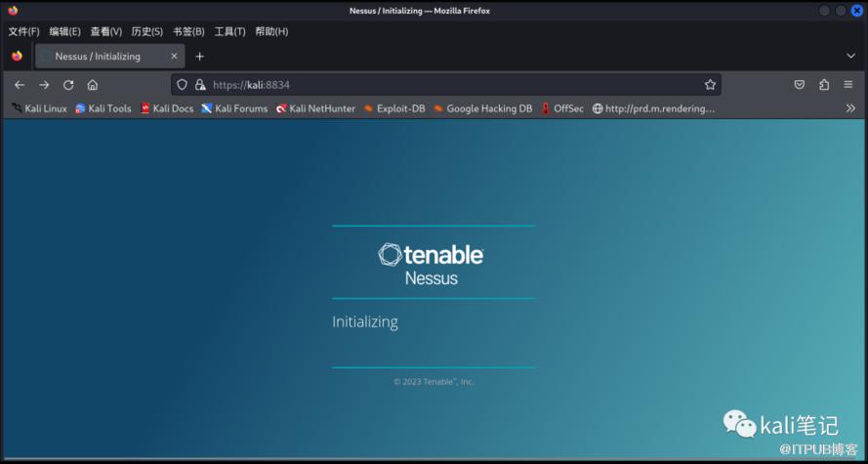The width and height of the screenshot is (868, 464).
Task: Open the 书签(B) menu
Action: (x=188, y=31)
